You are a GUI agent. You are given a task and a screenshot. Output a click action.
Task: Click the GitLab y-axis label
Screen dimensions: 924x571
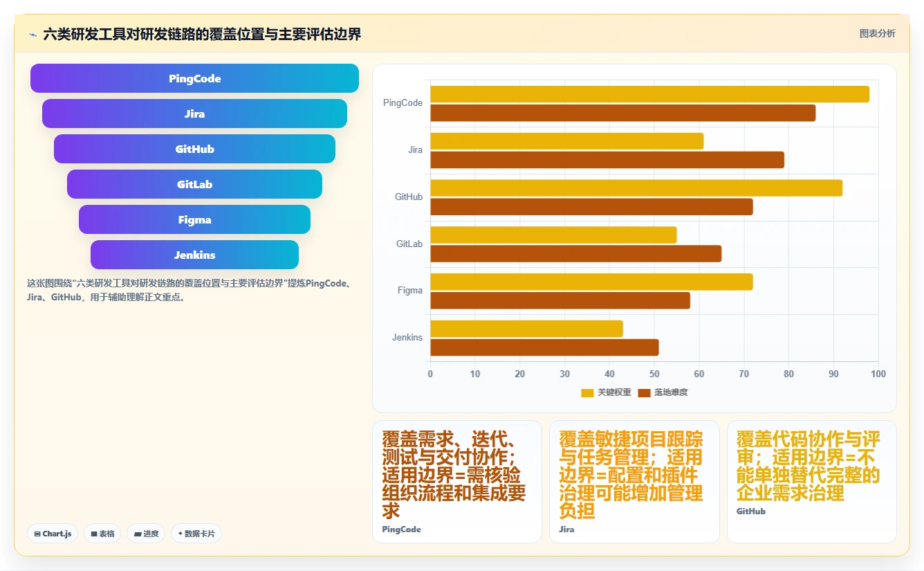[x=409, y=244]
